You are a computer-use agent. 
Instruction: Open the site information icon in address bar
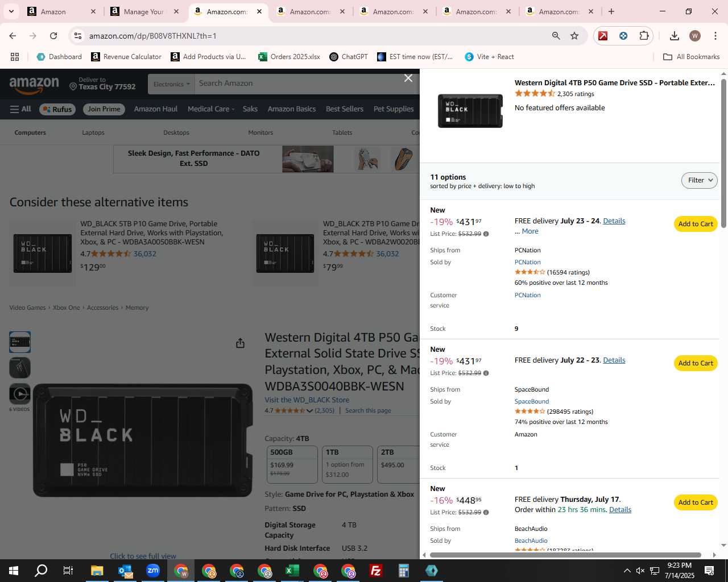[78, 36]
